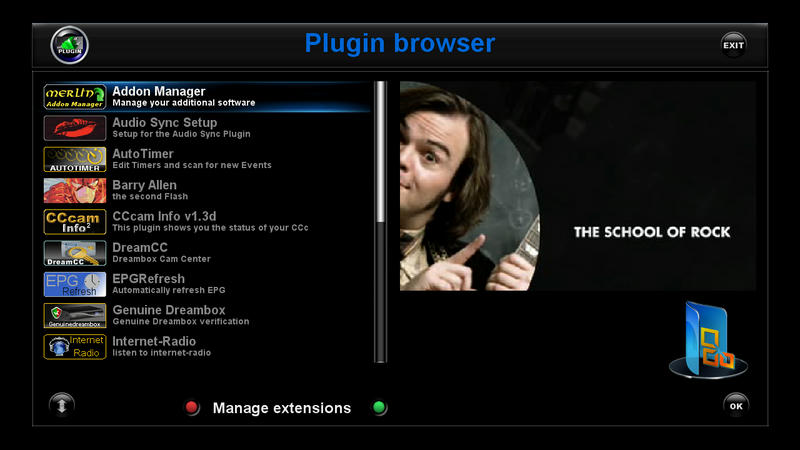800x450 pixels.
Task: Click the Genuine Dreambox icon
Action: click(75, 315)
